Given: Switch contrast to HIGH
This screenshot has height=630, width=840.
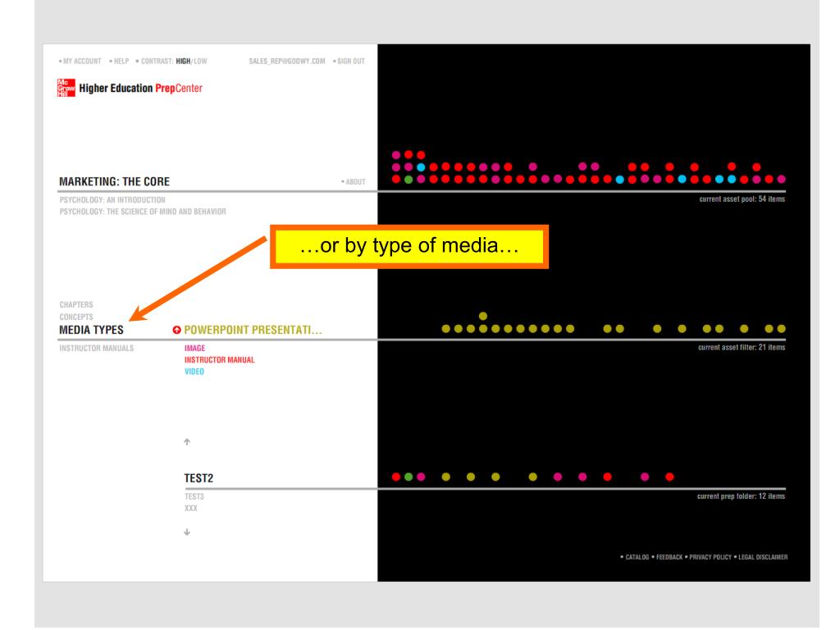Looking at the screenshot, I should [183, 61].
